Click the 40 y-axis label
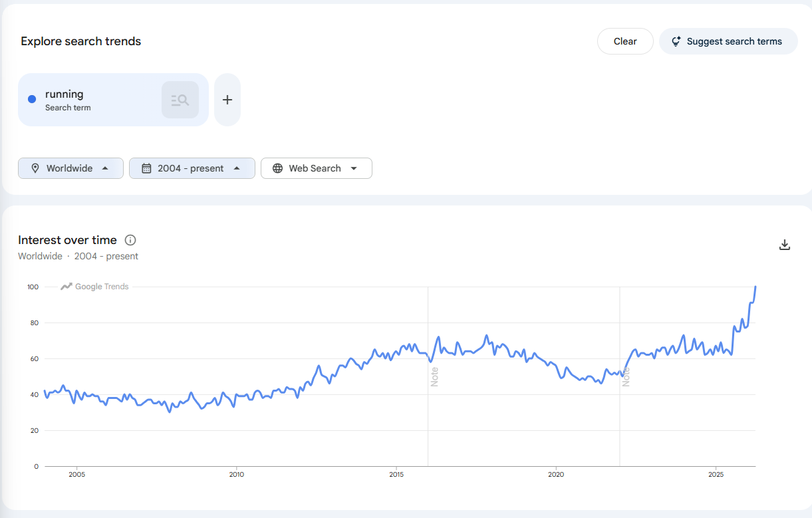 pos(35,394)
